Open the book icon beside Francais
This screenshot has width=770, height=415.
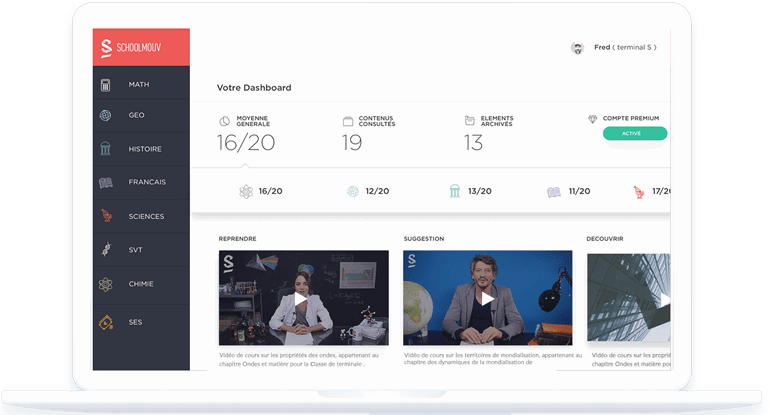pyautogui.click(x=105, y=182)
